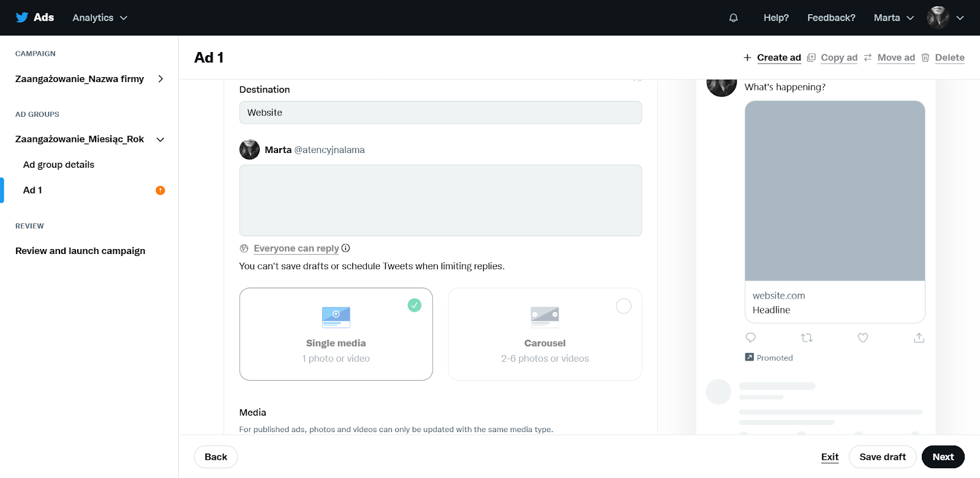Click the Delete trash icon
980x478 pixels.
point(925,58)
